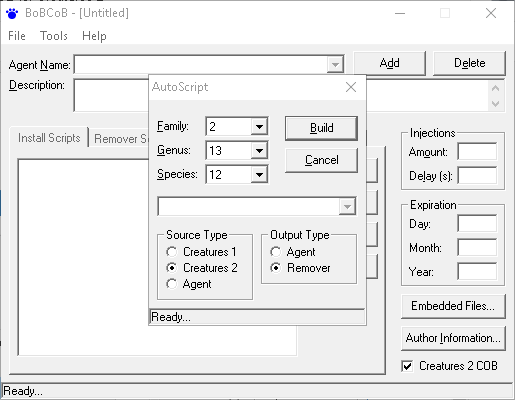Minimize the BoBCoB window
Image resolution: width=515 pixels, height=400 pixels.
[x=400, y=13]
